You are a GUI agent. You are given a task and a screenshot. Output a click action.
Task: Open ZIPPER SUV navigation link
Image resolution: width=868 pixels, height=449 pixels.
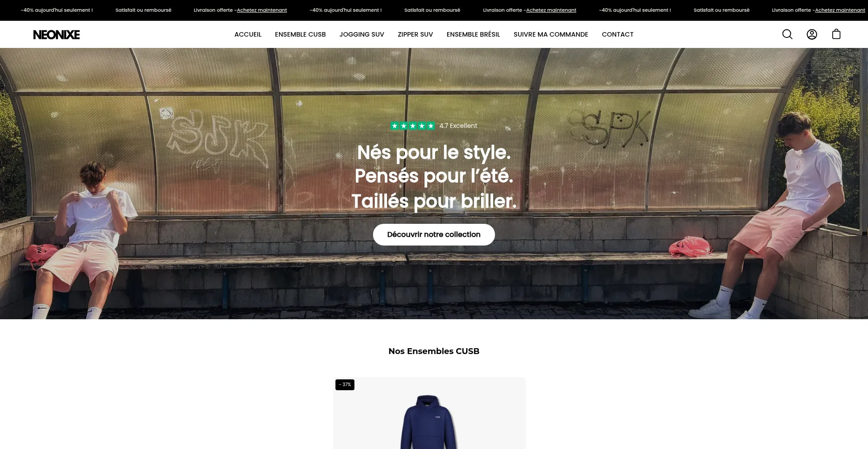click(415, 34)
